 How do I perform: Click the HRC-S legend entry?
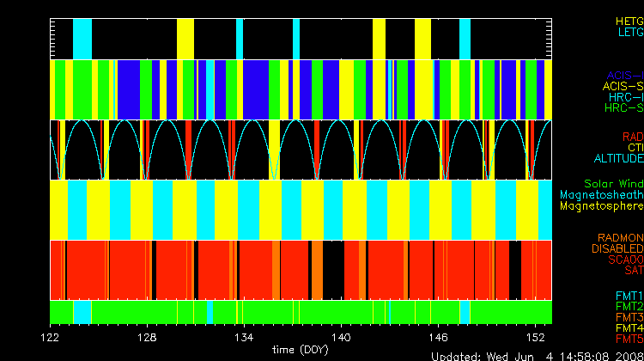click(x=624, y=108)
